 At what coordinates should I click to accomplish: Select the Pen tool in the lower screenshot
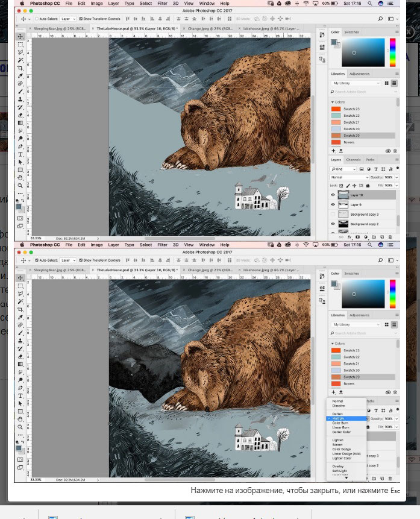pos(20,388)
